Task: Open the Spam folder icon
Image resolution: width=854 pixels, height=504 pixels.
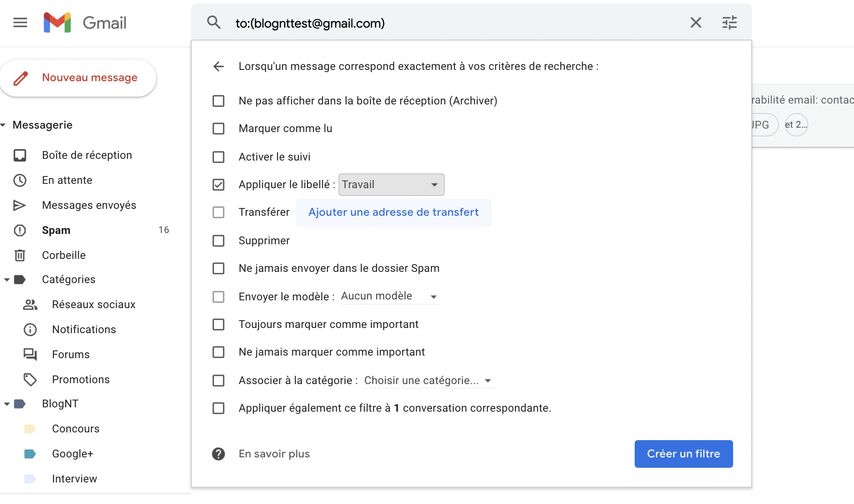Action: (20, 230)
